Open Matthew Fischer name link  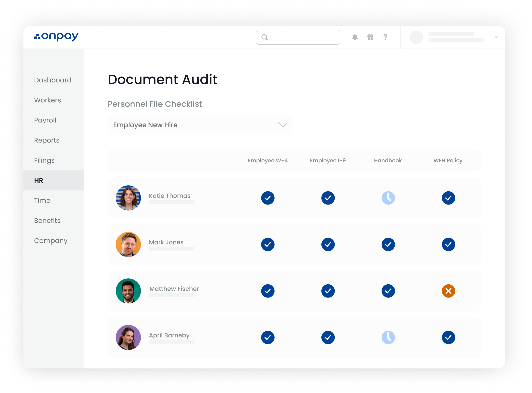pos(174,289)
